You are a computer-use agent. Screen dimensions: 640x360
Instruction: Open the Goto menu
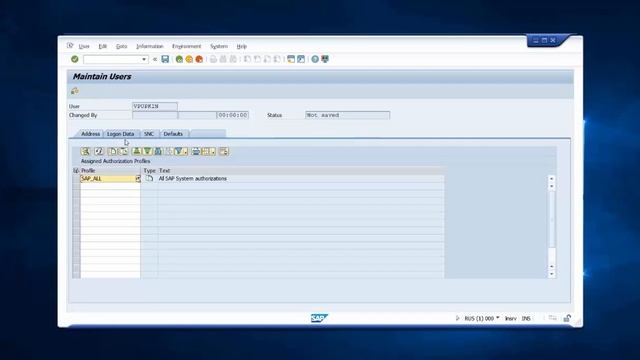pos(122,46)
